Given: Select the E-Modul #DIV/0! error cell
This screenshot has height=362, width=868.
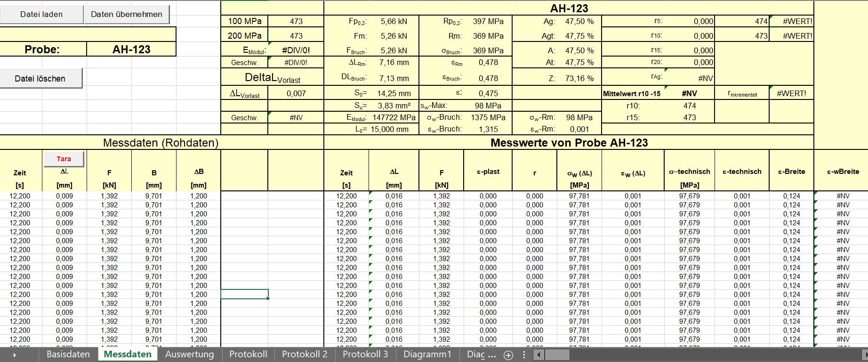Looking at the screenshot, I should pos(296,50).
